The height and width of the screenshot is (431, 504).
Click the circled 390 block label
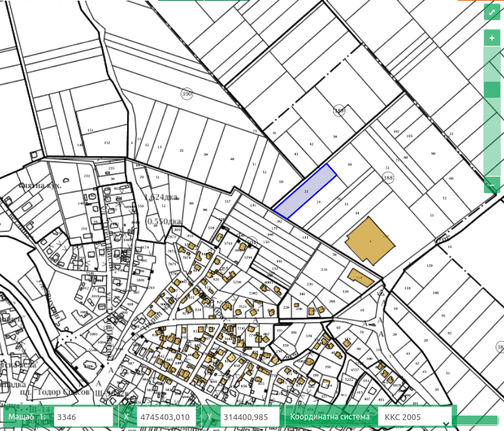click(x=186, y=94)
